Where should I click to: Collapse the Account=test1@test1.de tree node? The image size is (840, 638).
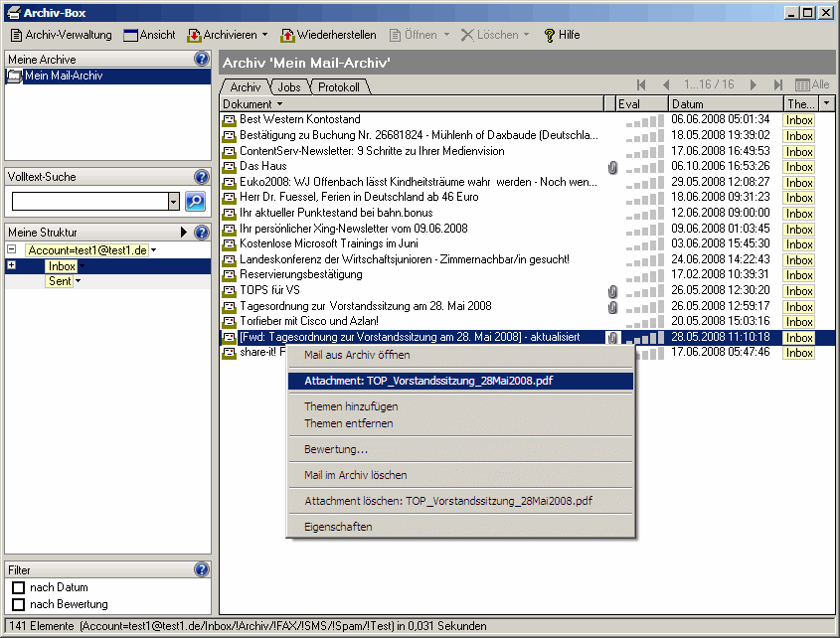pyautogui.click(x=11, y=250)
